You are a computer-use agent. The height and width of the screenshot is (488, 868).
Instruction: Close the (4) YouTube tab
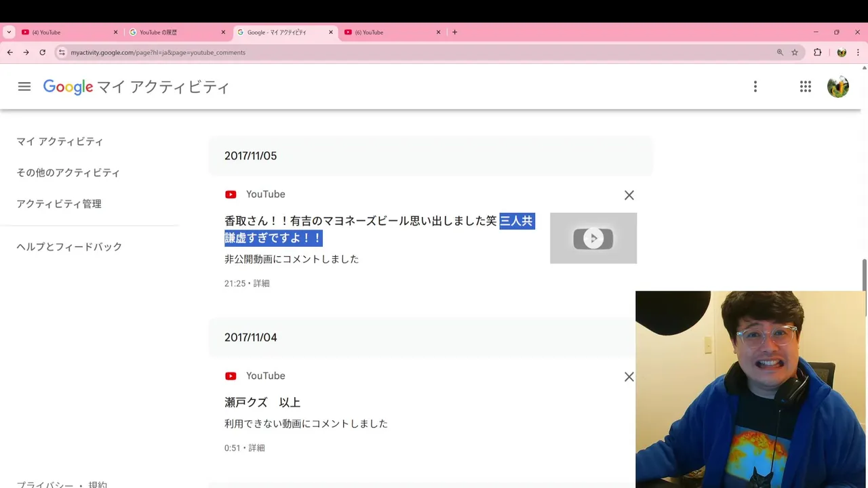pyautogui.click(x=115, y=32)
